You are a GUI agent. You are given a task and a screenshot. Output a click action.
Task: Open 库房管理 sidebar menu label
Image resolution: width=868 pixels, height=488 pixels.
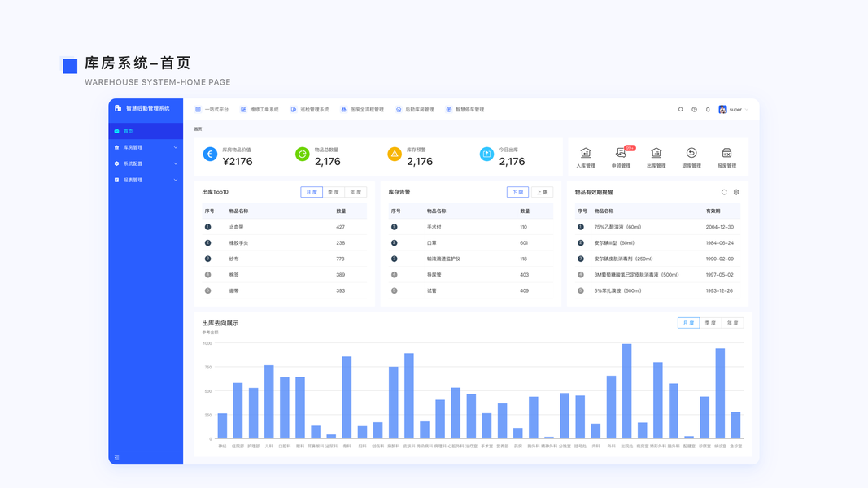point(133,148)
